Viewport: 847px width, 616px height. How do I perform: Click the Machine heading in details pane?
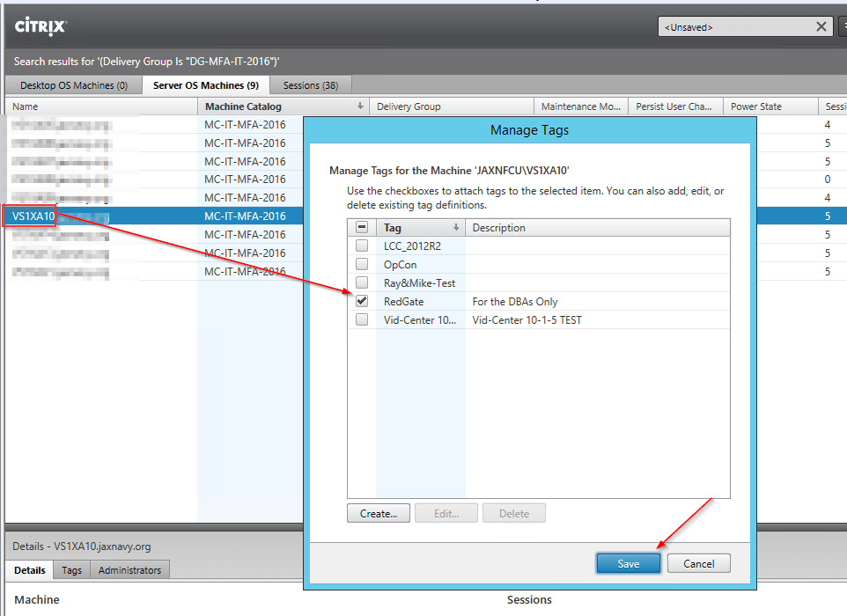37,599
